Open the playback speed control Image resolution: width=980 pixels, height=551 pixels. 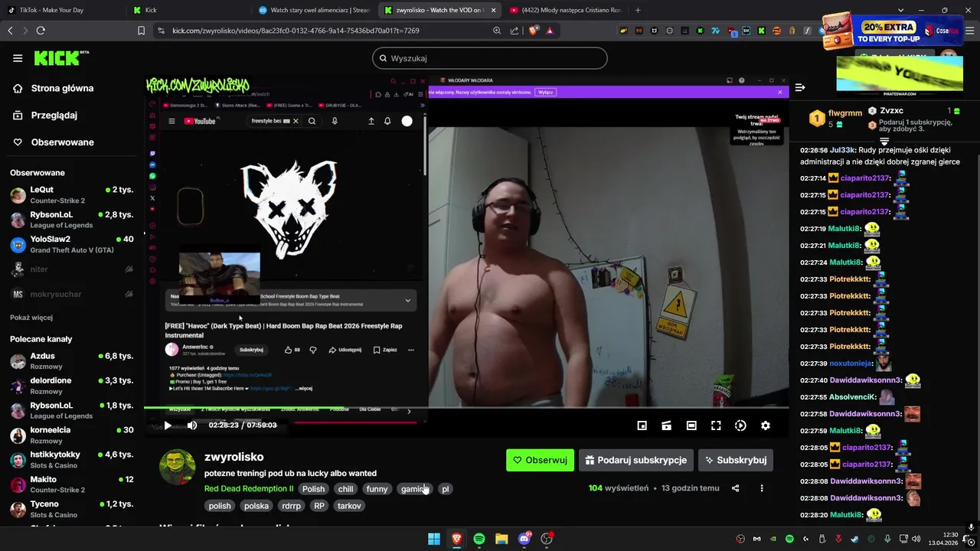pos(740,425)
